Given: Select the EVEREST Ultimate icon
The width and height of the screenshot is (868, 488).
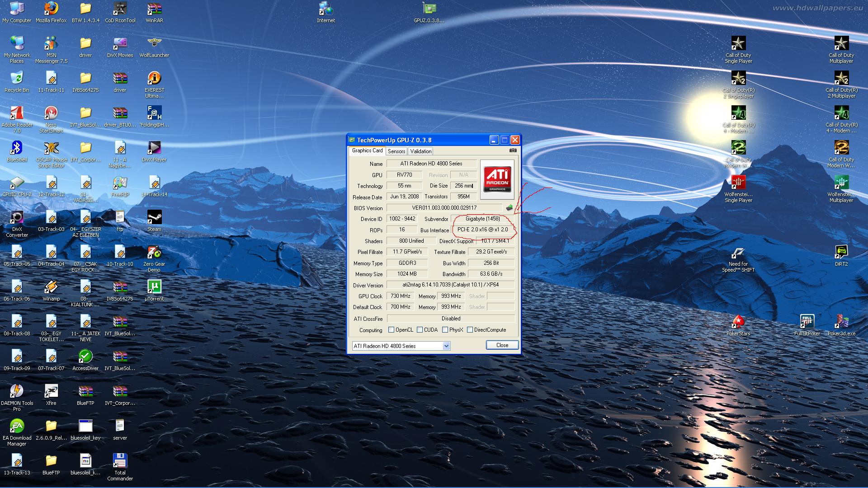Looking at the screenshot, I should click(154, 85).
